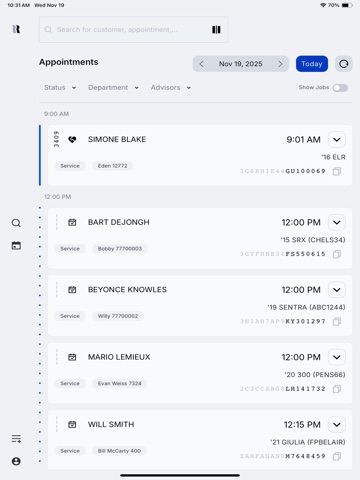Refresh the appointments list
The width and height of the screenshot is (360, 480).
pos(344,64)
